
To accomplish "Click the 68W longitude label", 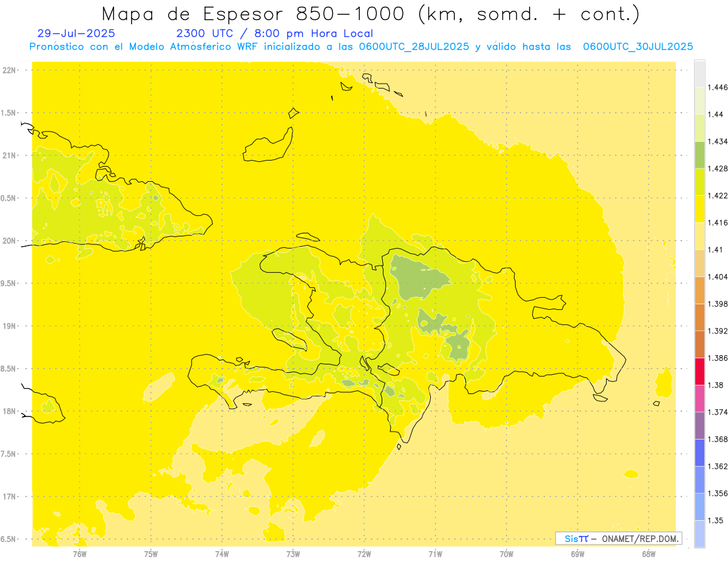I will pyautogui.click(x=649, y=554).
